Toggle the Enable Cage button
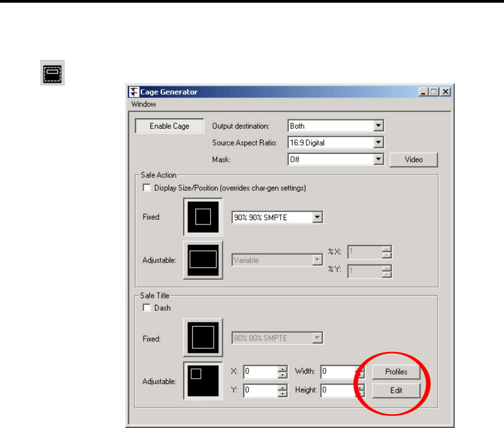This screenshot has height=428, width=504. (x=169, y=126)
